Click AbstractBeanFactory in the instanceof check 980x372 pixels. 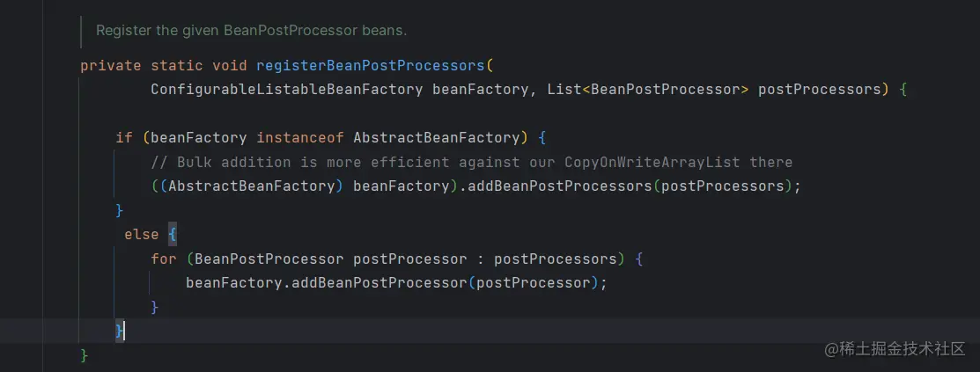coord(436,137)
